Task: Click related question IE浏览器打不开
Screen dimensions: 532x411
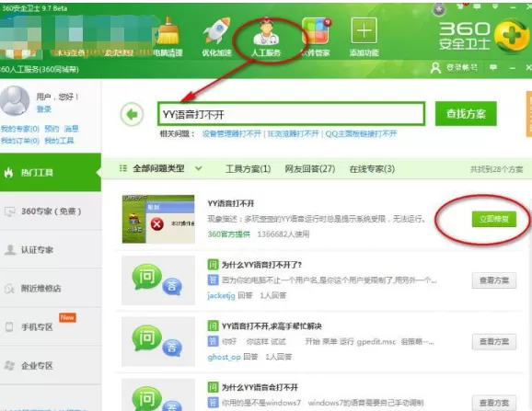Action: click(293, 134)
